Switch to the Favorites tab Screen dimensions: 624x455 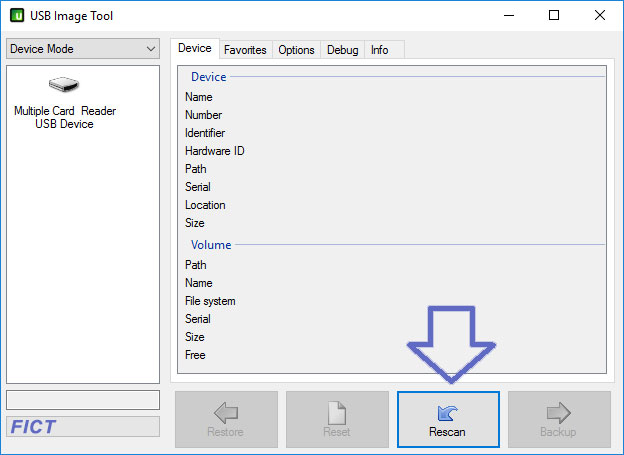[245, 50]
